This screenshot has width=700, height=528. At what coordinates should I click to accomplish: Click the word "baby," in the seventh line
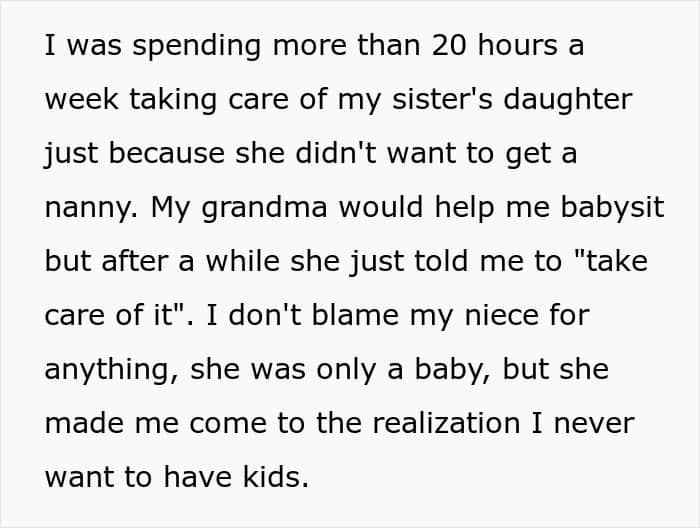(453, 371)
